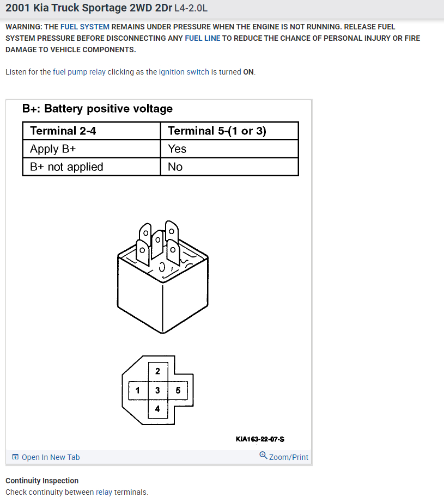
Task: Click the ignition switch link
Action: pos(184,72)
